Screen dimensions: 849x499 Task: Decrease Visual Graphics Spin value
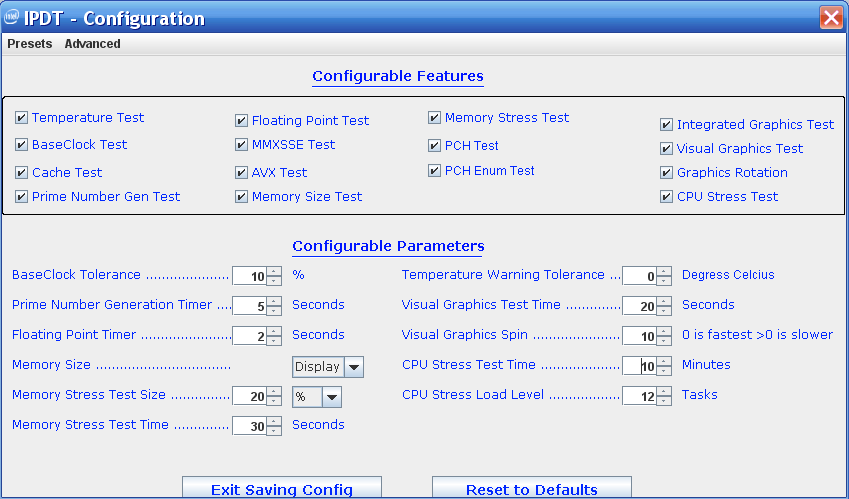664,340
